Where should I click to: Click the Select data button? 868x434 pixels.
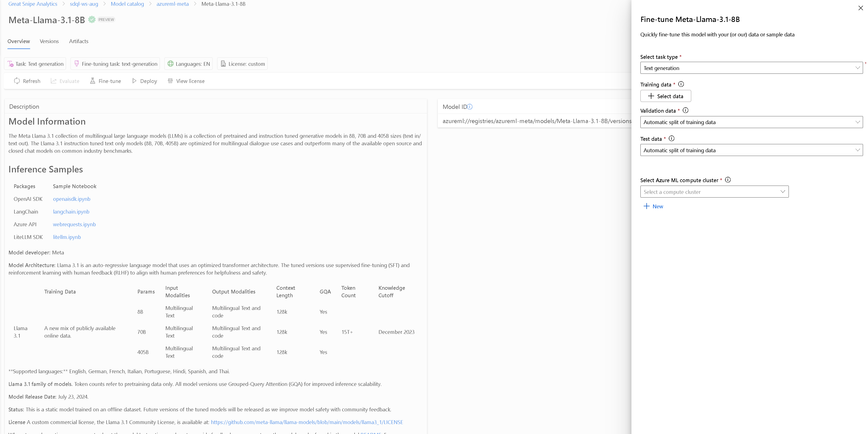tap(666, 96)
